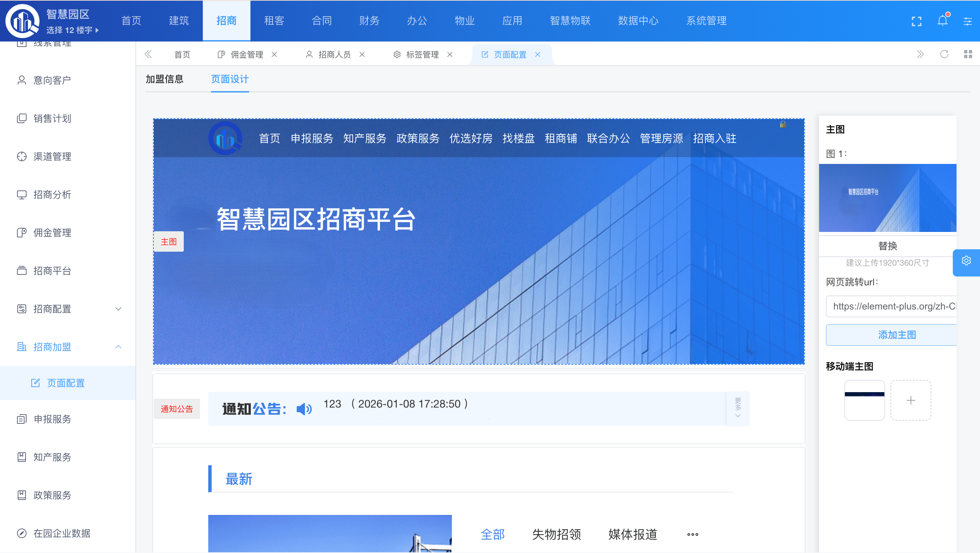Open building selector 选择 12 楼宇
This screenshot has width=980, height=553.
[x=72, y=30]
